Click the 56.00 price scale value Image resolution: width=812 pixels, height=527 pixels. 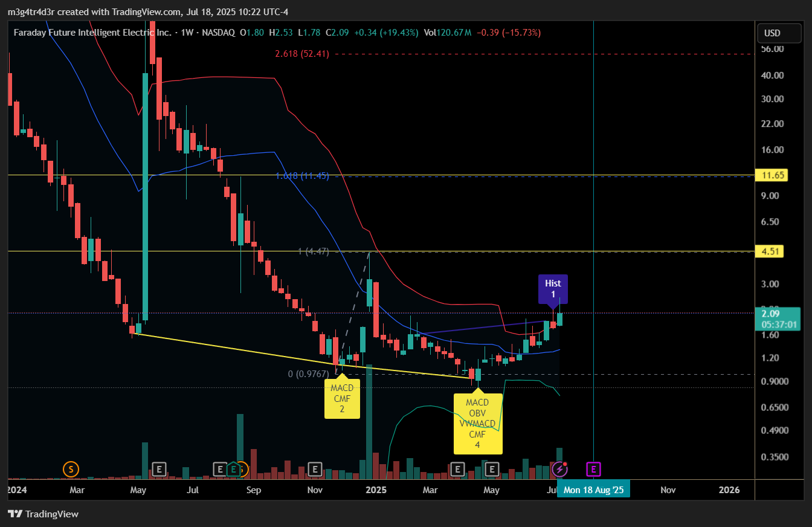tap(773, 48)
